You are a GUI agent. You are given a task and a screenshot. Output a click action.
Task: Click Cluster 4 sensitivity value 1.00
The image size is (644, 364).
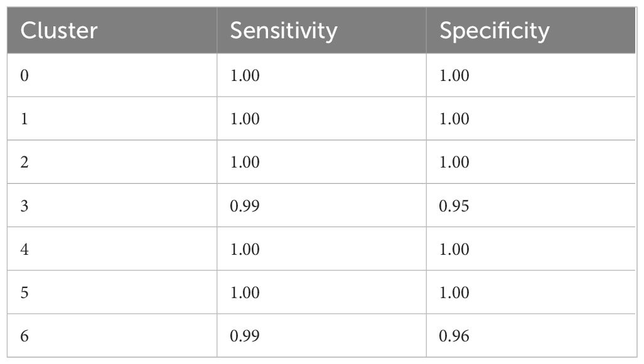[x=245, y=249]
